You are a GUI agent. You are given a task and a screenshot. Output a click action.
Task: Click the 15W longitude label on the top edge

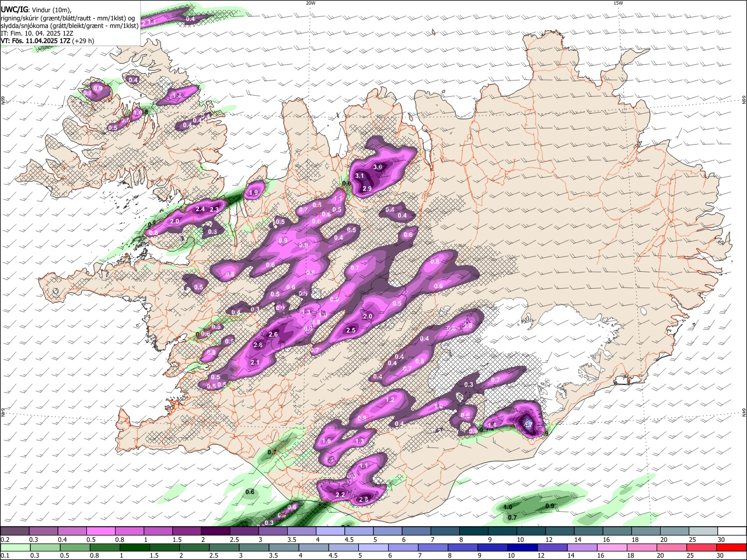619,3
